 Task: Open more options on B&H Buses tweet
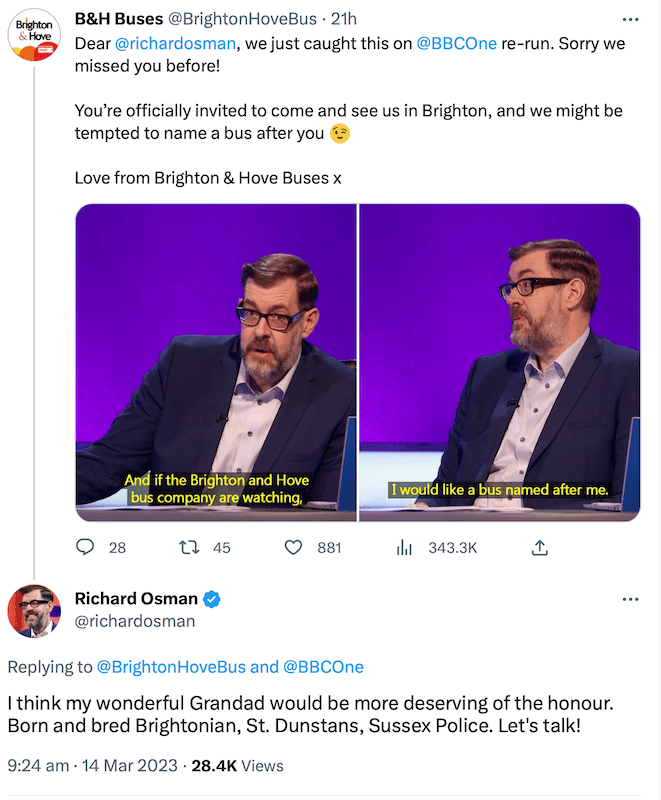point(629,20)
